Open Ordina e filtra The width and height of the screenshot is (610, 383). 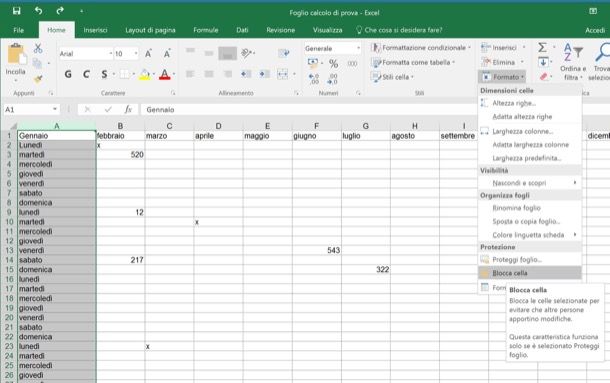tap(573, 61)
